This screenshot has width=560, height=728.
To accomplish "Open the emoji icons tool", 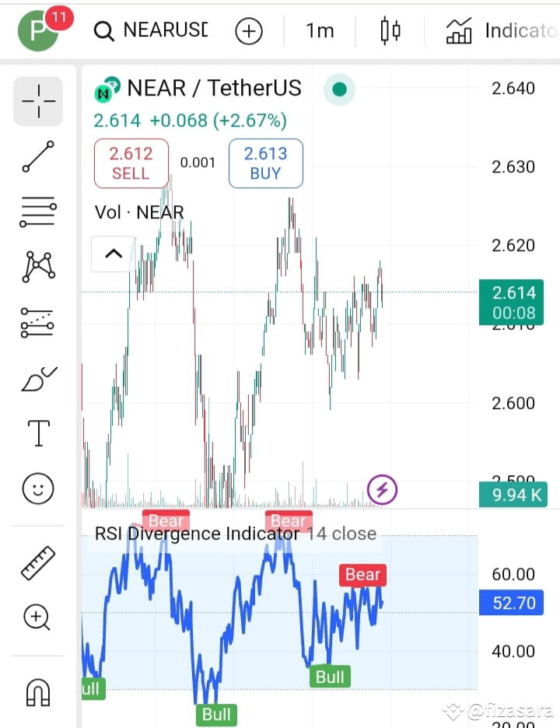I will pos(38,488).
